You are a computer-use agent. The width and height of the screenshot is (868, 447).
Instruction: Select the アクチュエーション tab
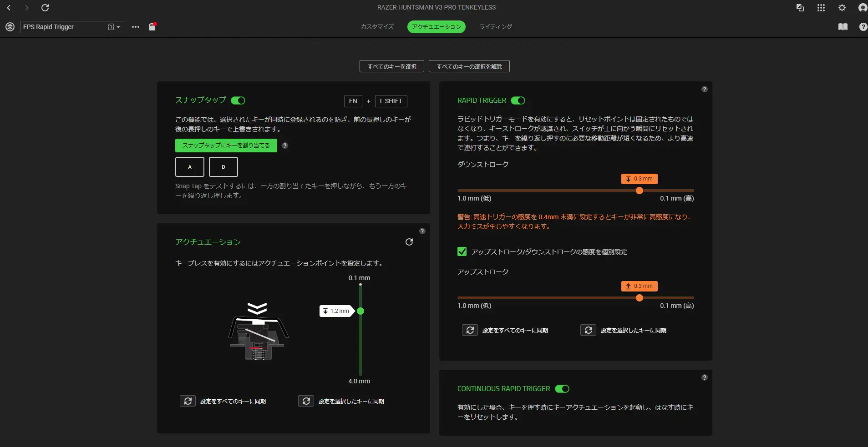437,27
